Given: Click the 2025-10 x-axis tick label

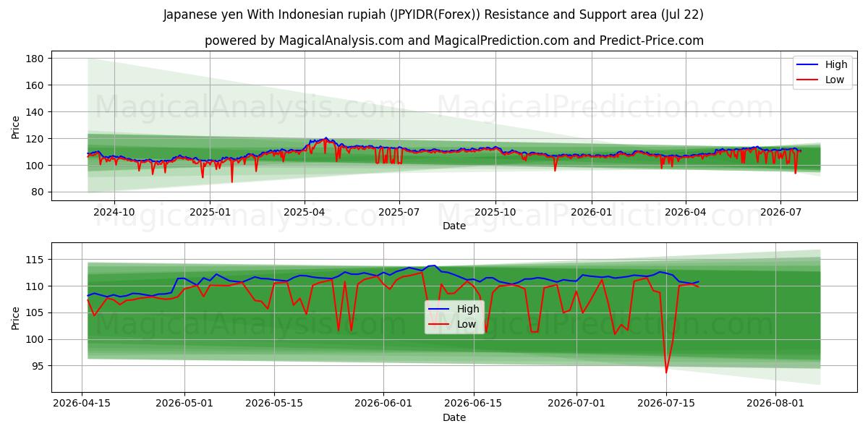Looking at the screenshot, I should (495, 212).
